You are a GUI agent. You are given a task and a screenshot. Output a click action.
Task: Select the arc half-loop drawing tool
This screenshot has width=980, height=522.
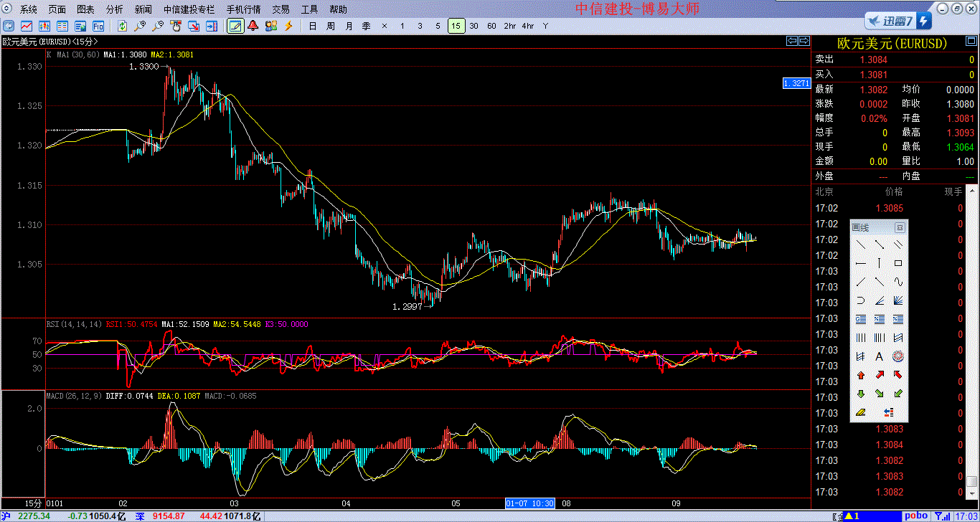click(x=861, y=300)
